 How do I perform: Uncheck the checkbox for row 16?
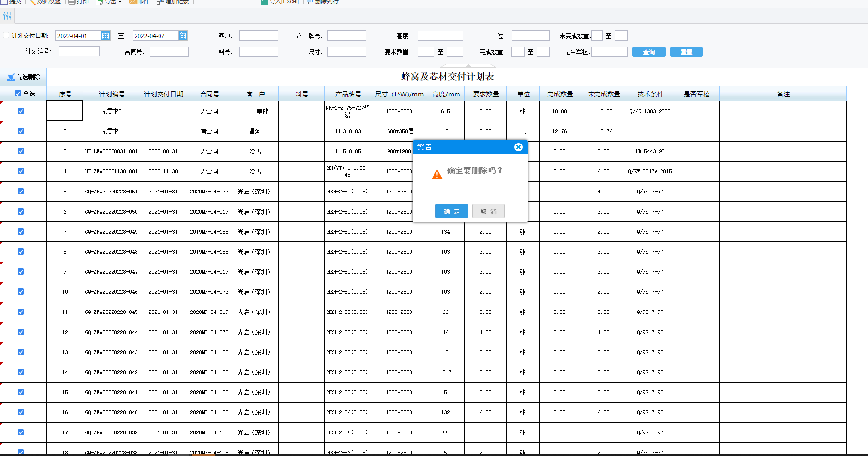(21, 412)
